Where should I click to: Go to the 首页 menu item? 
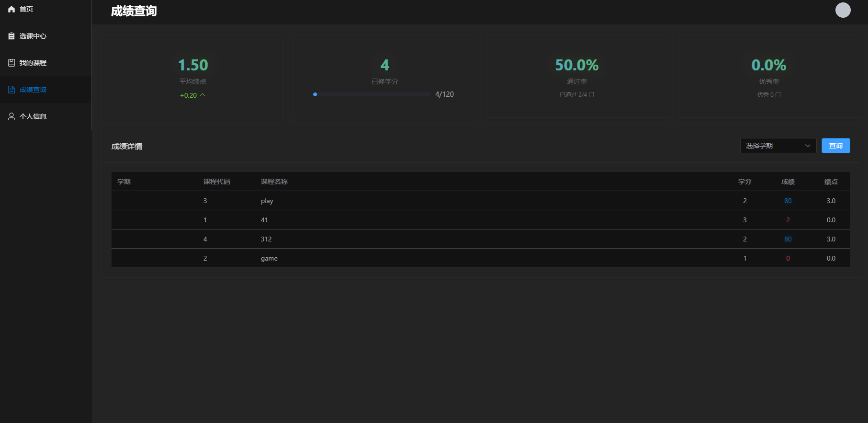point(26,9)
